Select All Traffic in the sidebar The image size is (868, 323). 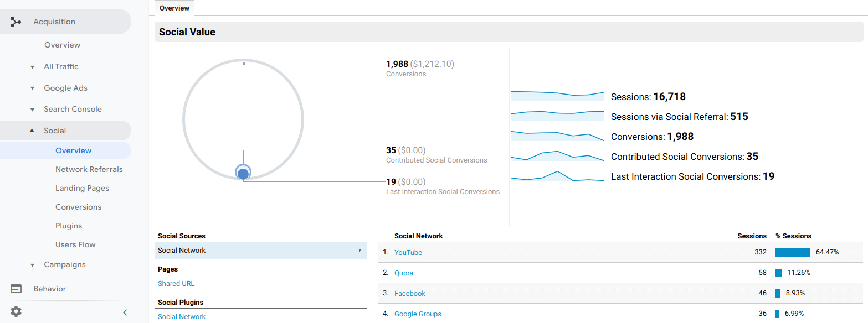61,66
